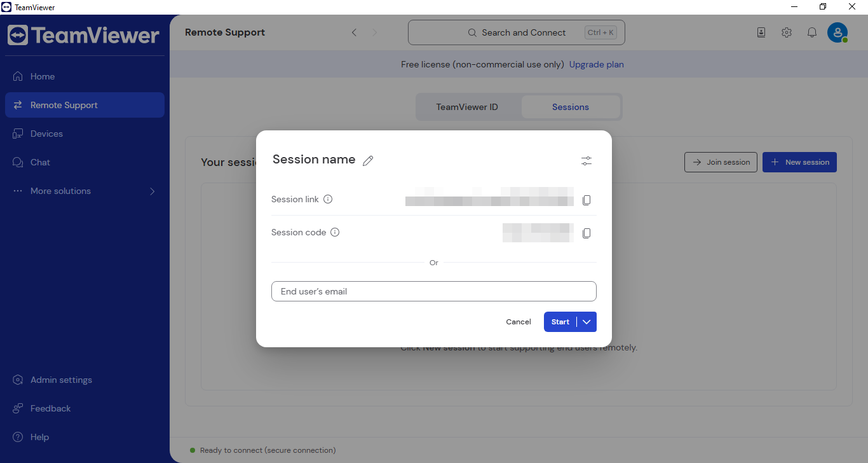Follow the Upgrade plan link
The height and width of the screenshot is (463, 868).
[x=596, y=64]
